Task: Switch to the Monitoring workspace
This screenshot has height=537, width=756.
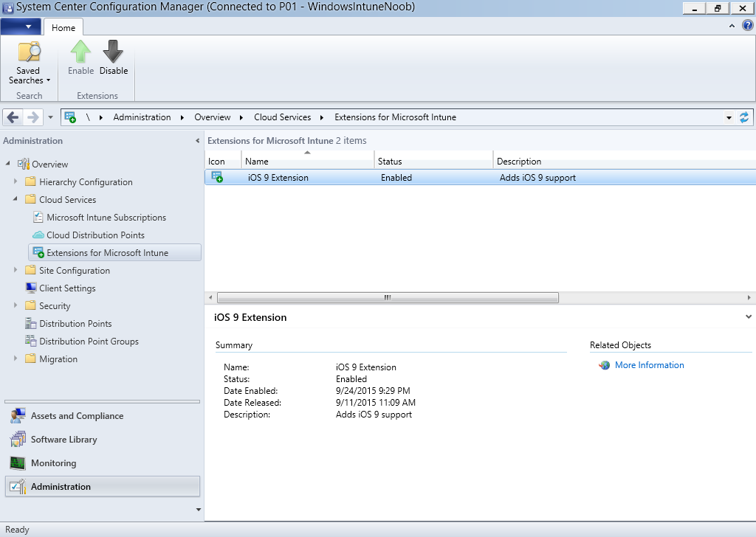Action: [102, 462]
